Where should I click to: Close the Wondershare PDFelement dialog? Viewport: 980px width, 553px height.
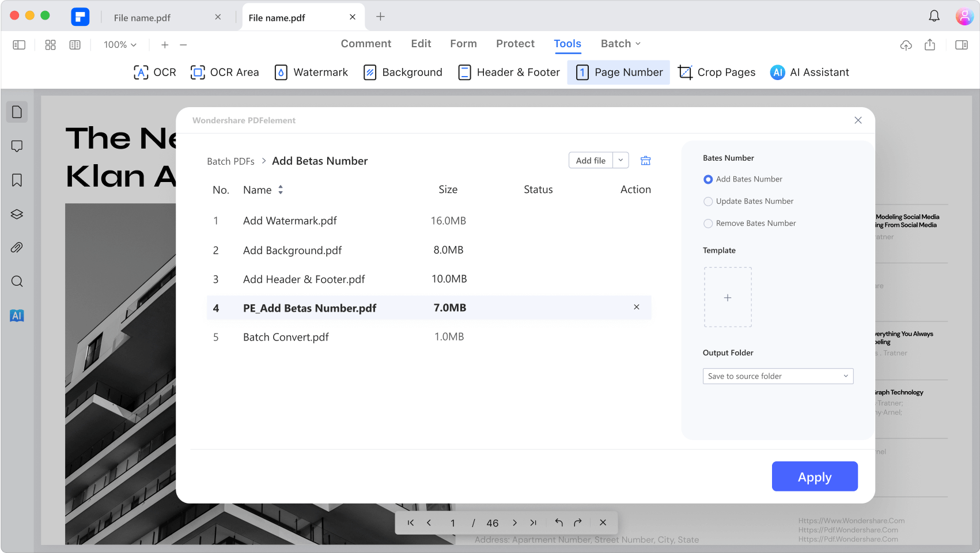click(x=858, y=120)
